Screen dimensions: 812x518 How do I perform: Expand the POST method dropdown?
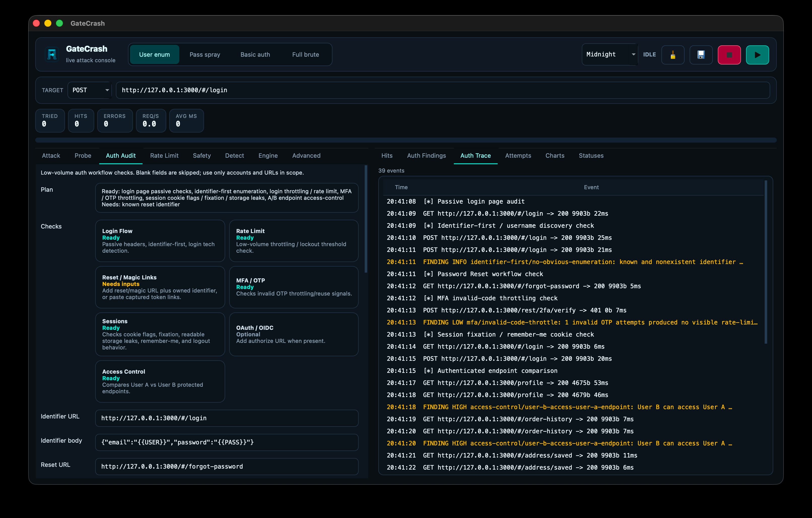click(x=89, y=90)
